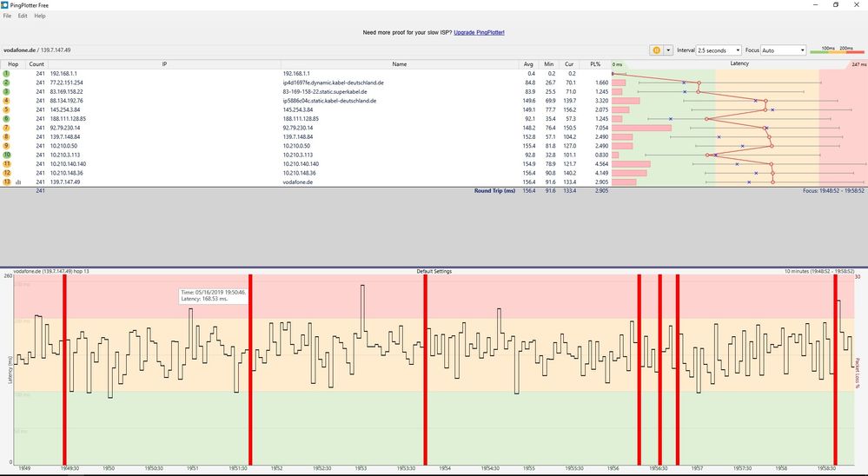The width and height of the screenshot is (868, 476).
Task: Select hop 10 green circle icon
Action: pos(7,155)
